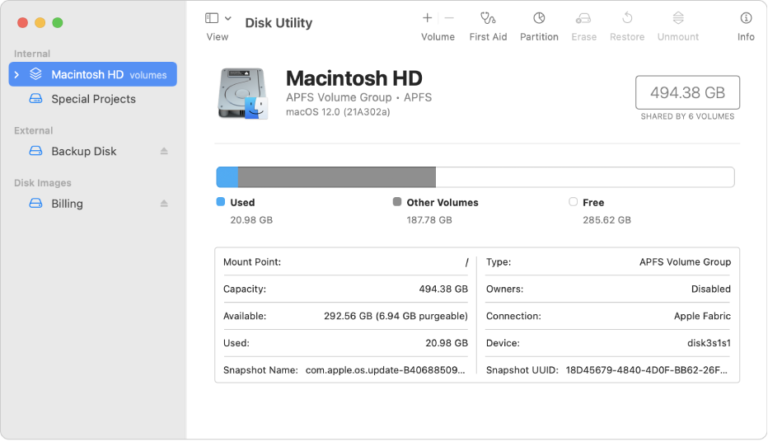
Task: Click the Free legend swatch
Action: coord(573,202)
